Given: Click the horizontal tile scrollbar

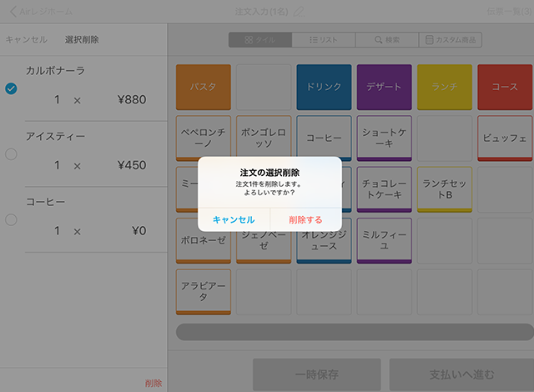Looking at the screenshot, I should click(355, 332).
